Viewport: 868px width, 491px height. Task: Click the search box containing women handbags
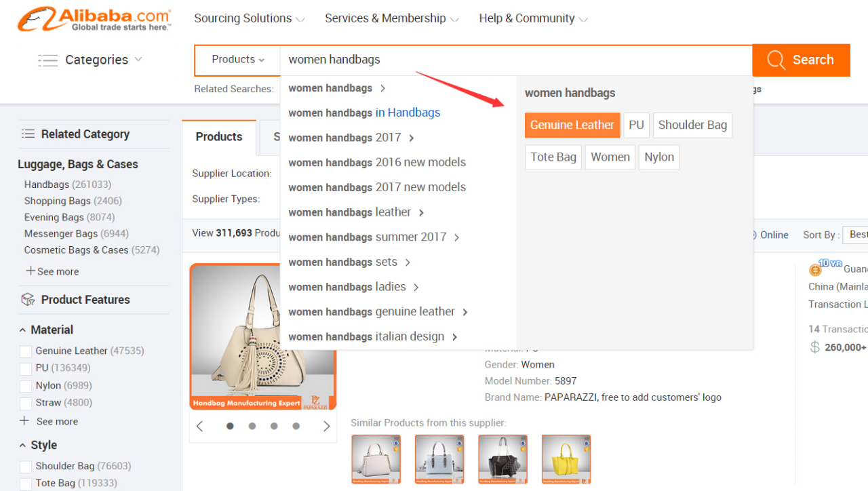point(515,60)
